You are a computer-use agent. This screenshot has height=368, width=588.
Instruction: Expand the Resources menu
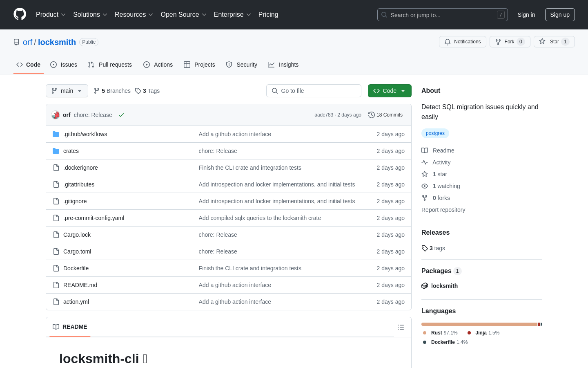134,14
